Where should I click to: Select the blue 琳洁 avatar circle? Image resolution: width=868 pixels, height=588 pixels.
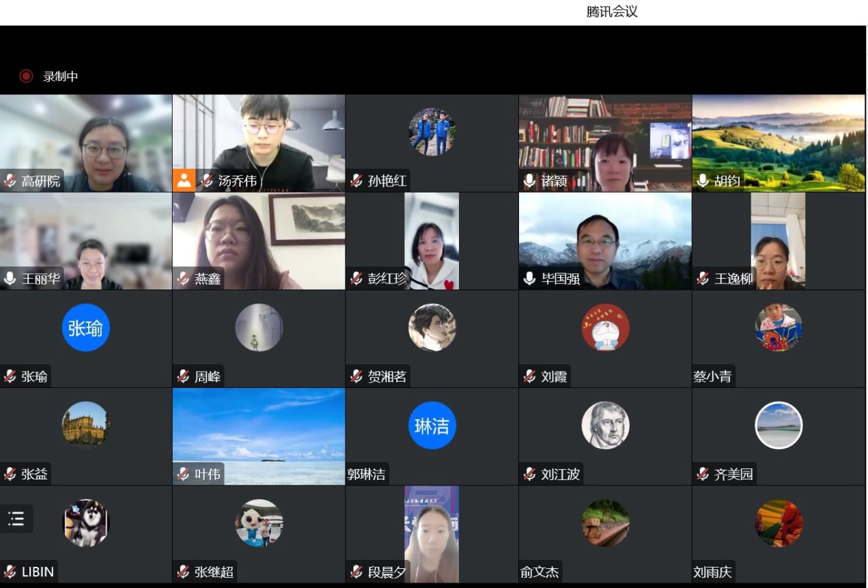pyautogui.click(x=432, y=425)
